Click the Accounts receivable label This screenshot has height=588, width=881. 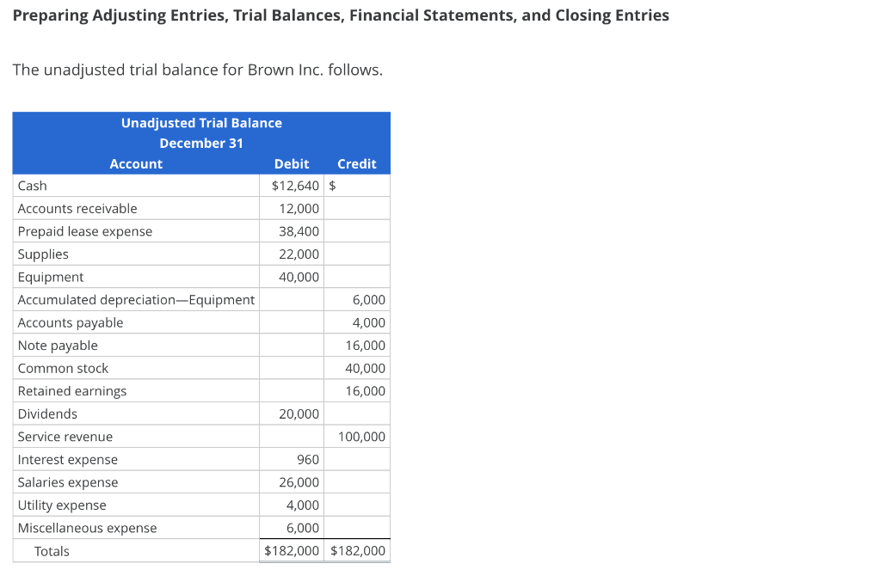coord(77,208)
